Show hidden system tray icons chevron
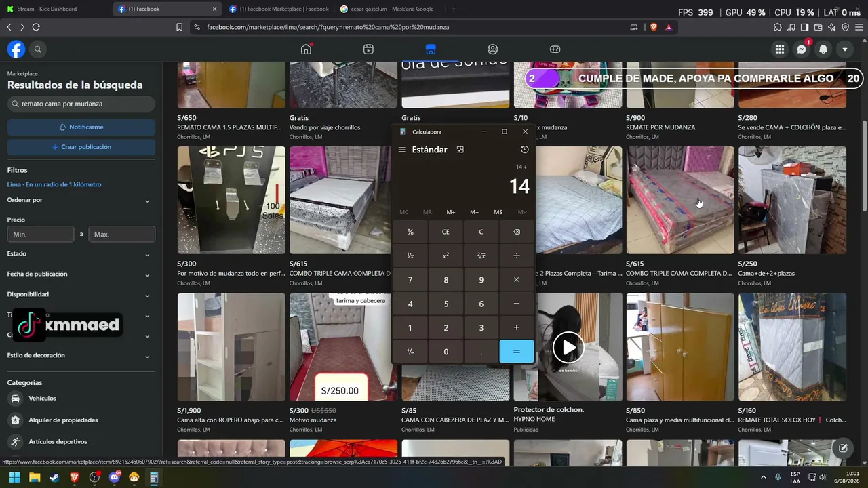Screen dimensions: 868x488 (763, 477)
